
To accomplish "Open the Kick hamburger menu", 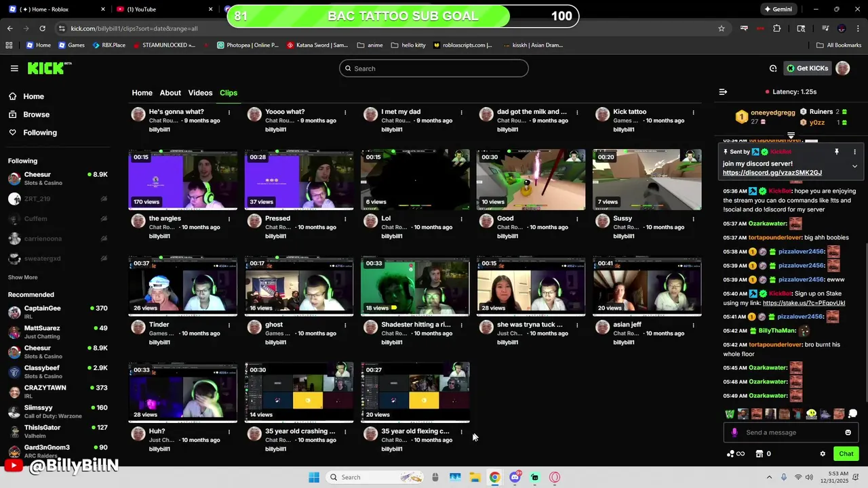I will coord(14,68).
